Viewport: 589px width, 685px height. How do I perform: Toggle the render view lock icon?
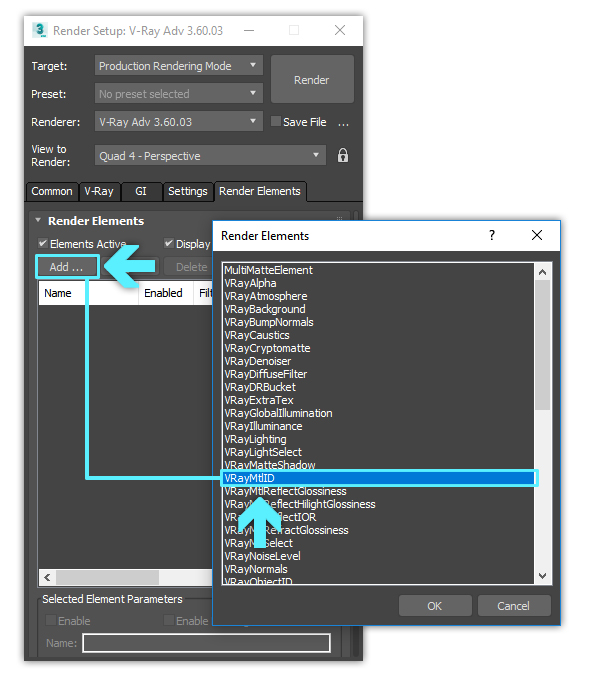click(343, 156)
